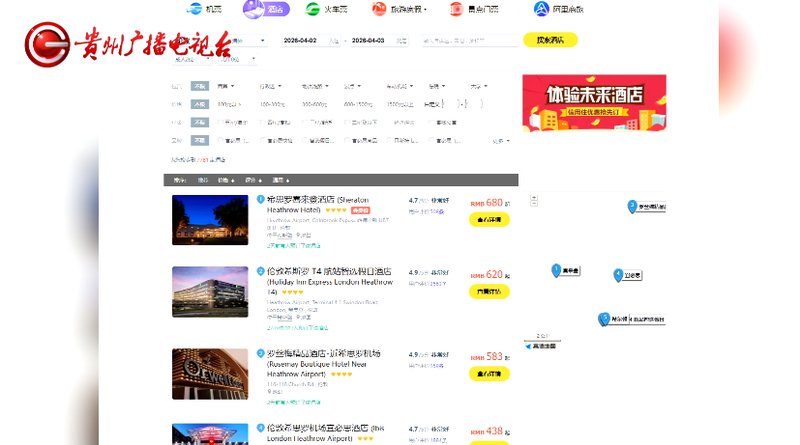Expand the 商圈 filter dropdown
The height and width of the screenshot is (445, 800).
point(226,86)
